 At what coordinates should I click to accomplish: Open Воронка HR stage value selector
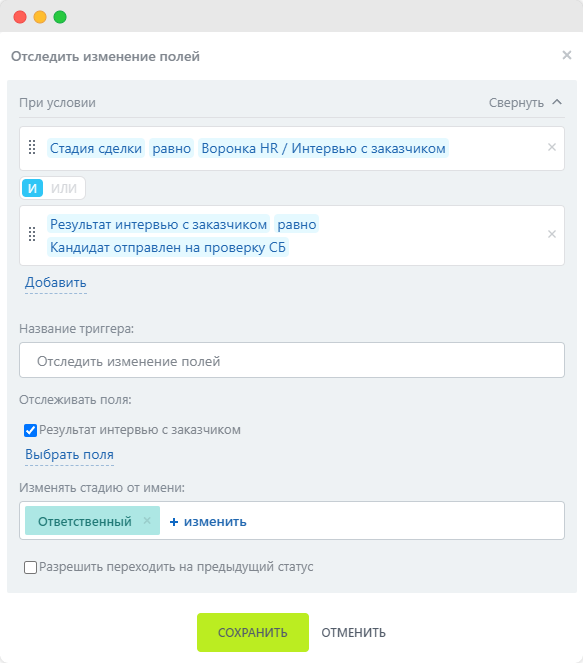323,148
